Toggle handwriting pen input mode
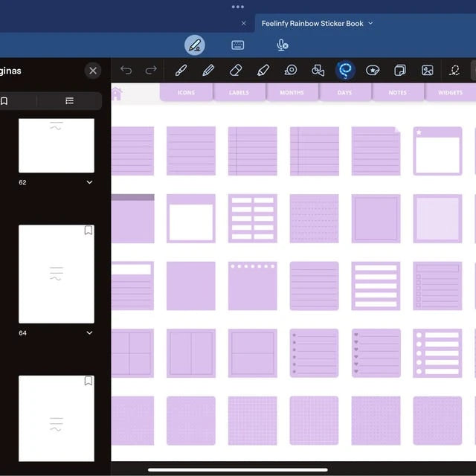The width and height of the screenshot is (476, 476). click(195, 45)
